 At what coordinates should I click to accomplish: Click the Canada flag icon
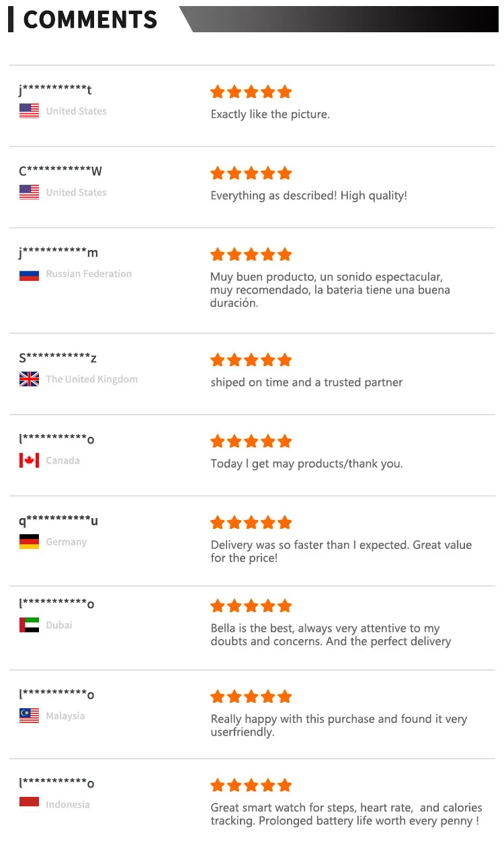point(29,460)
